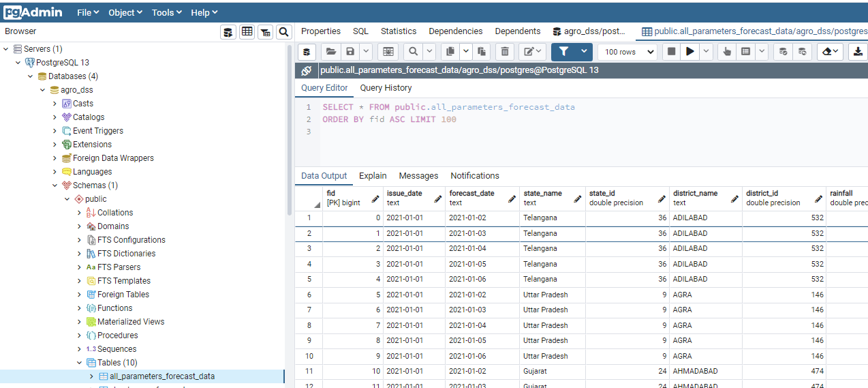Open the Tools menu

coord(167,12)
